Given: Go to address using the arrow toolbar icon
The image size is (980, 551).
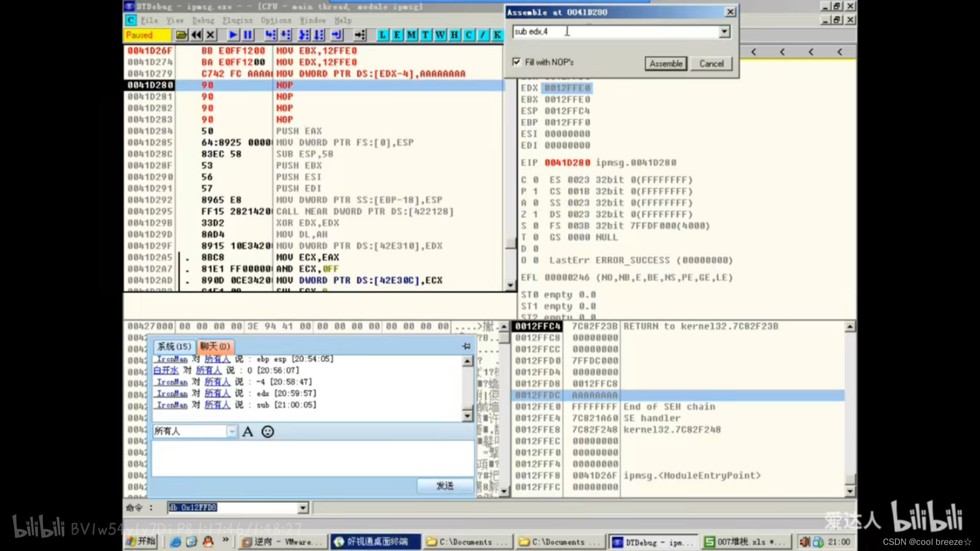Looking at the screenshot, I should (360, 35).
